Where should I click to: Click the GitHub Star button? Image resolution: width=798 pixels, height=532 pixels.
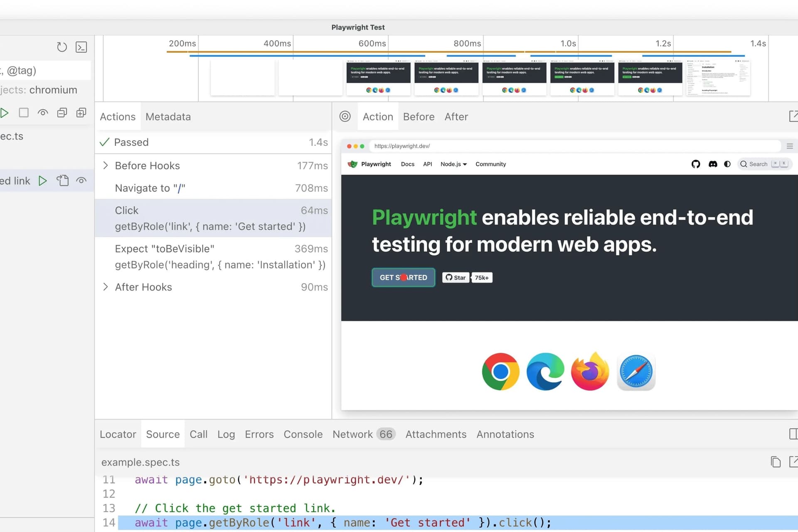pyautogui.click(x=456, y=278)
